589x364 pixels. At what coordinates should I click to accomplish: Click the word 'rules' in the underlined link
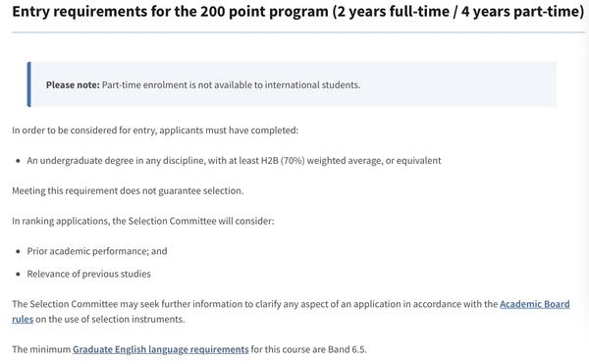coord(23,319)
